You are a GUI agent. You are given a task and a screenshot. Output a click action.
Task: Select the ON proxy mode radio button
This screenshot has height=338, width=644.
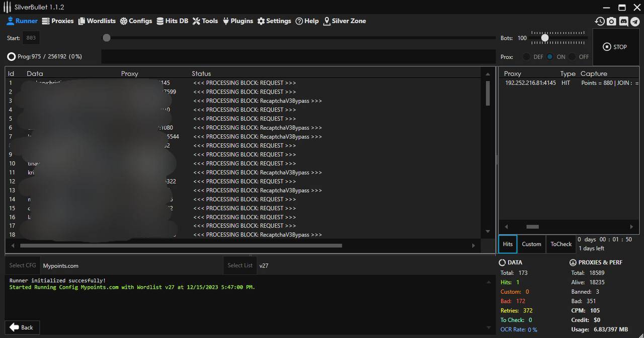[x=550, y=57]
